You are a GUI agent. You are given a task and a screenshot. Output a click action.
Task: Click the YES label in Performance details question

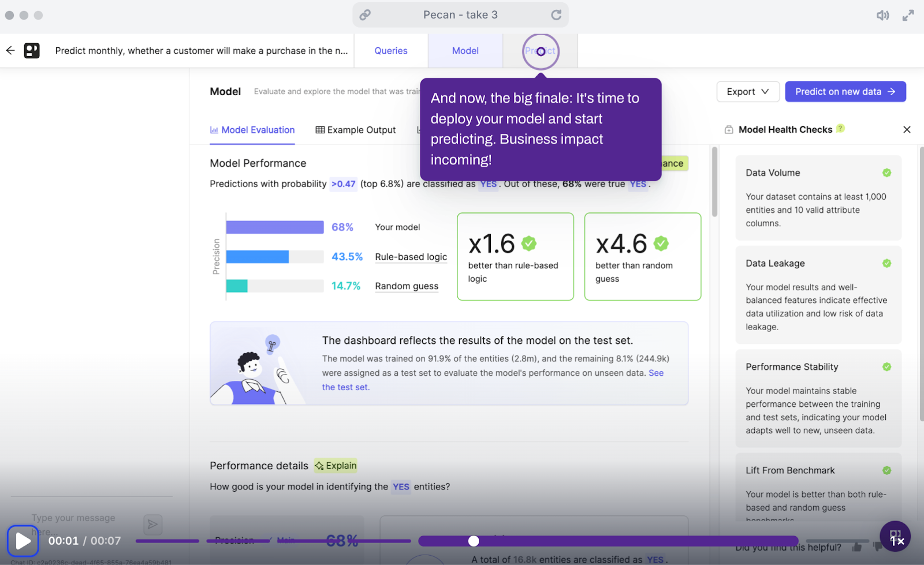tap(401, 487)
